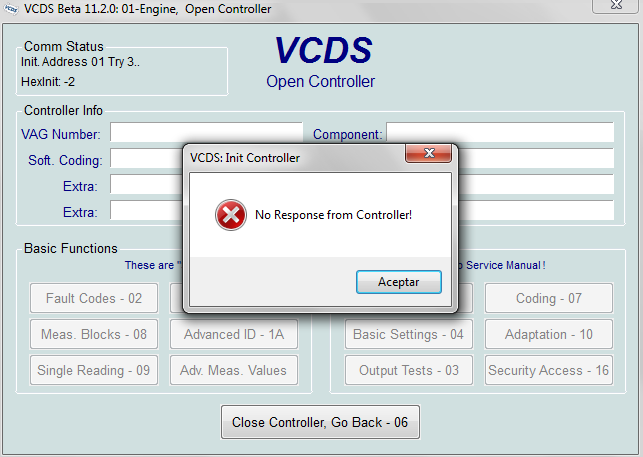Close the Init Controller dialog with X
The image size is (643, 457).
pos(429,153)
